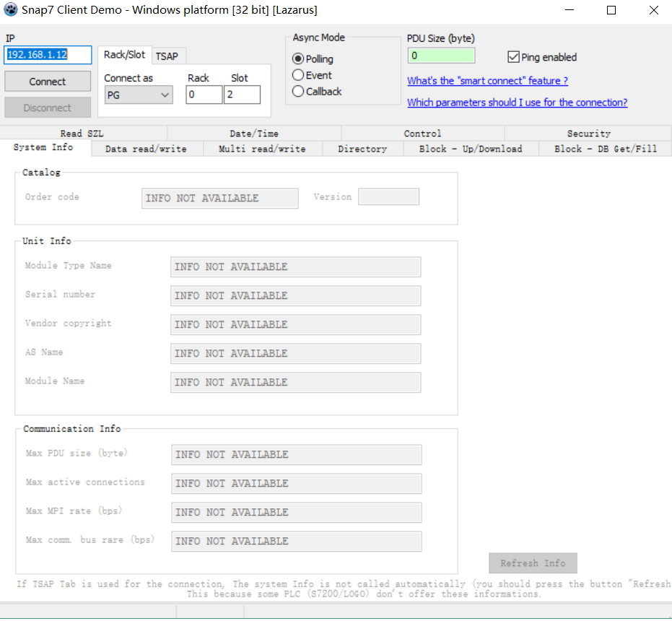Click the Snap7 application icon in title bar
Screen dimensions: 672x621
click(x=10, y=9)
